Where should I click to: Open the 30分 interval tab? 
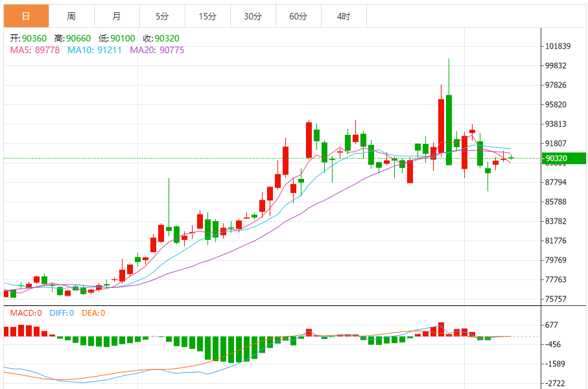[253, 16]
